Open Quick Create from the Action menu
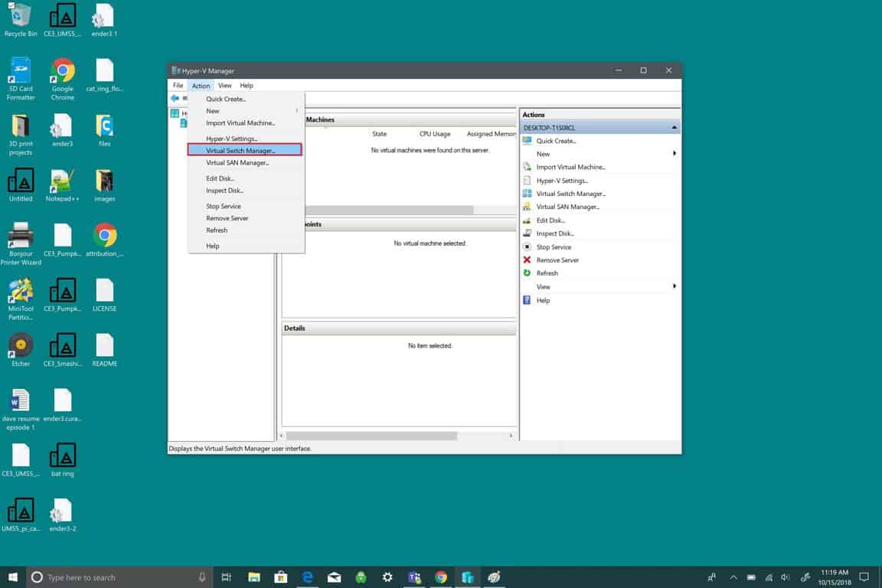 226,99
